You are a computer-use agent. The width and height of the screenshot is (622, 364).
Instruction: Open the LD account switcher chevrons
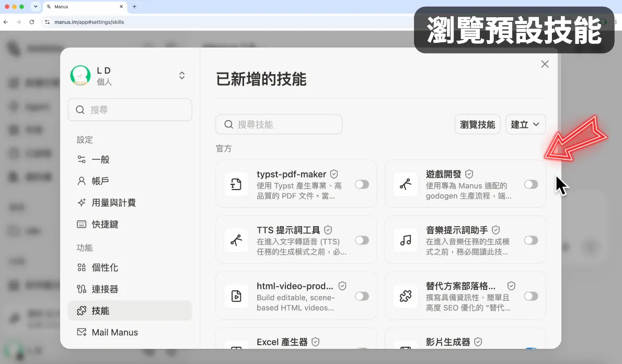[182, 75]
